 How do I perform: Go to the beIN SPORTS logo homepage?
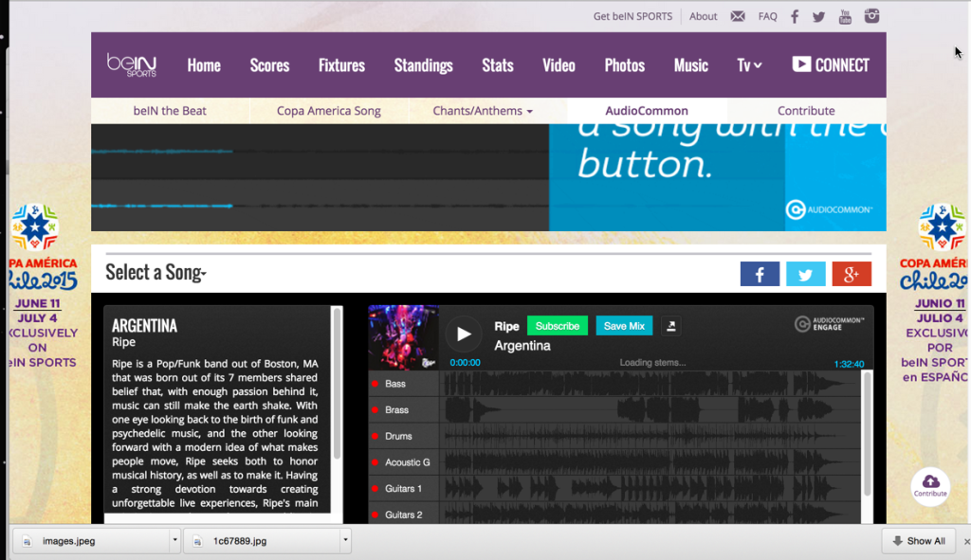pos(131,65)
